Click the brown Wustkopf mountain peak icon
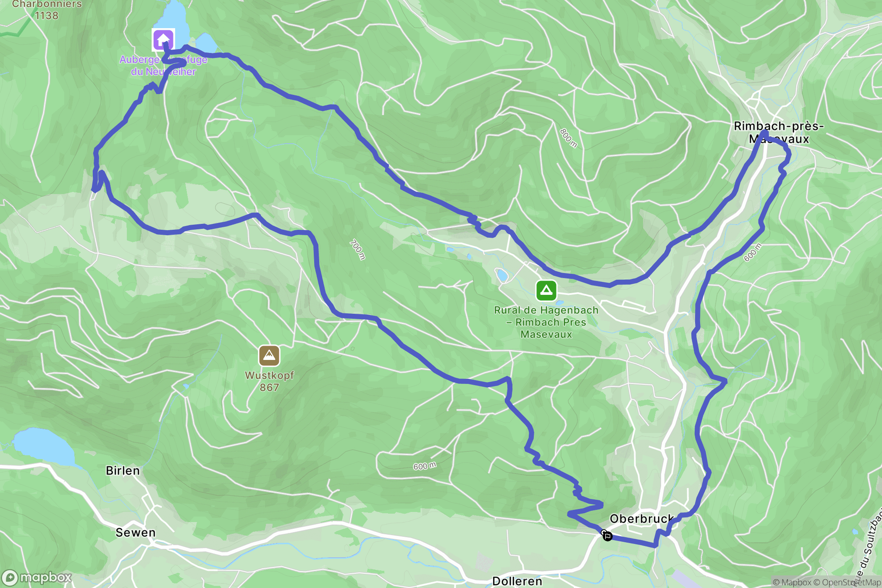The image size is (882, 588). (269, 356)
